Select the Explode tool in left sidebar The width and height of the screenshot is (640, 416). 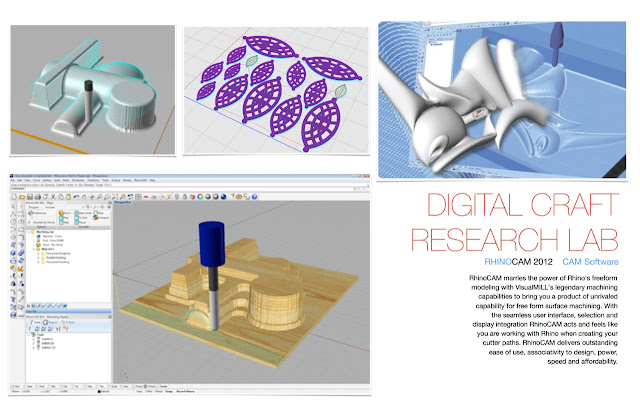tap(21, 268)
